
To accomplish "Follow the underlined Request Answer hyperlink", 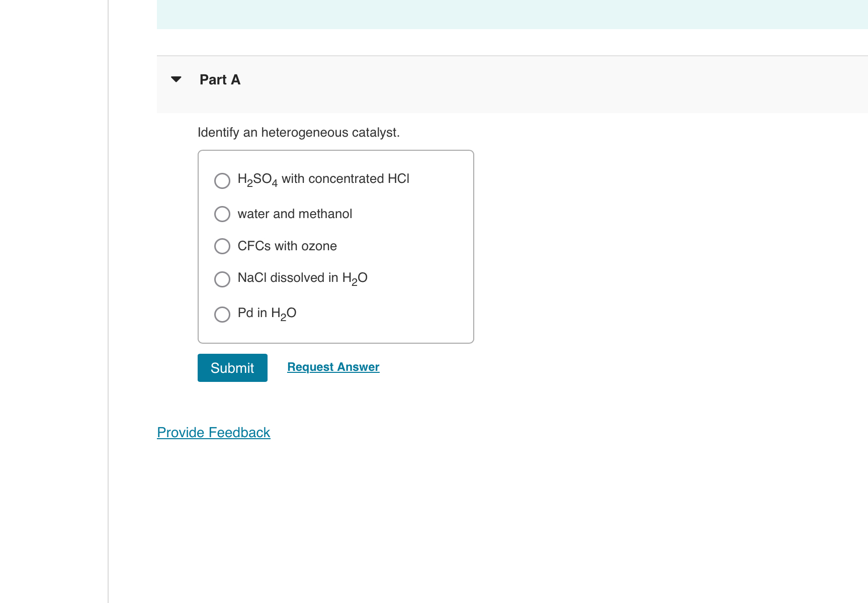I will pos(332,367).
